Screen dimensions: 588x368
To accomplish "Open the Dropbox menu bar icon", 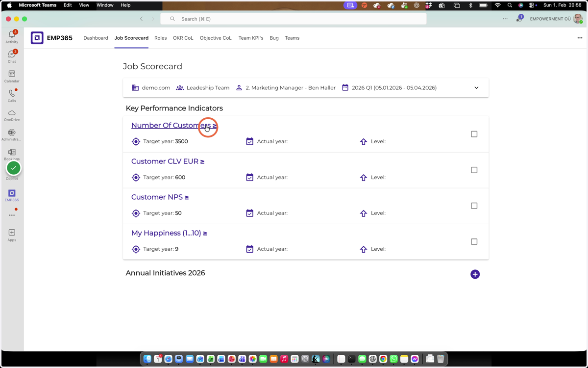I will coord(428,5).
